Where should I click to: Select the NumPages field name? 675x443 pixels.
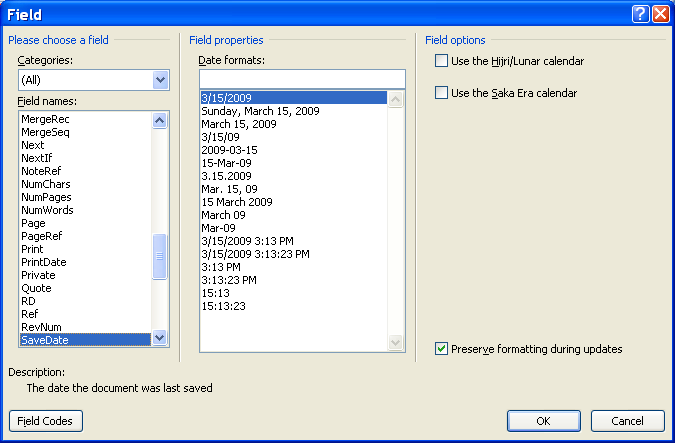click(x=46, y=197)
